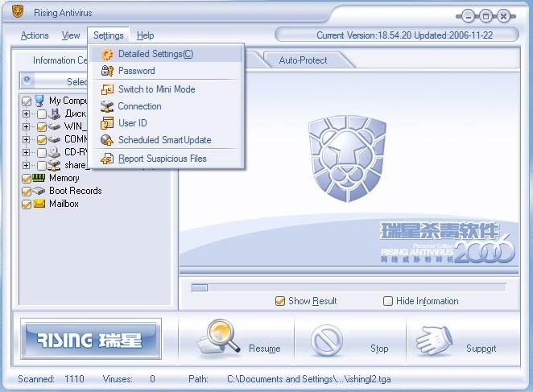Image resolution: width=533 pixels, height=392 pixels.
Task: Click the scanned Path text in status bar
Action: (x=308, y=379)
